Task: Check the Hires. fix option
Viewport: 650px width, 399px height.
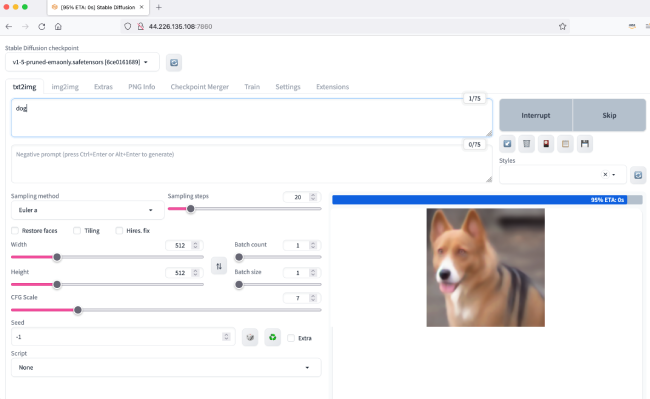Action: pyautogui.click(x=119, y=230)
